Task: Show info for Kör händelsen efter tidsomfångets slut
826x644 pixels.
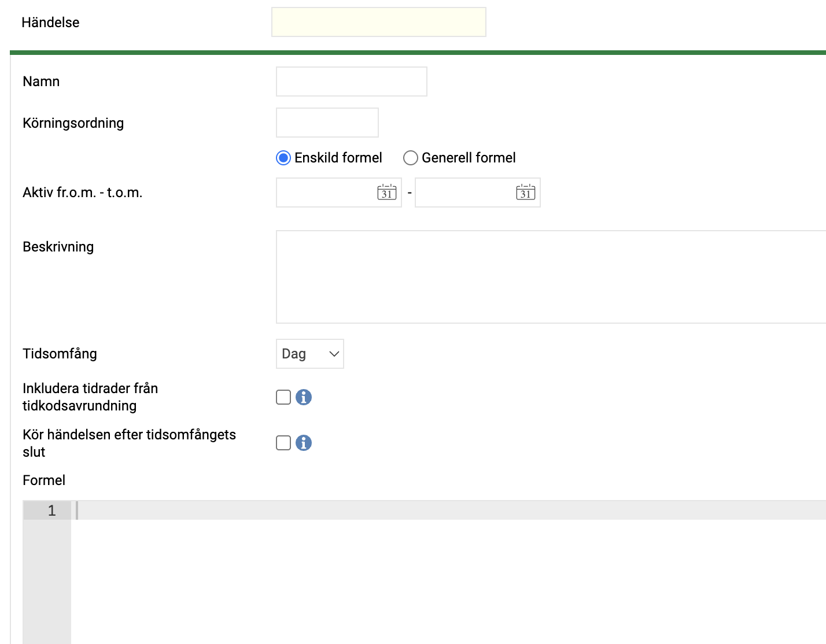Action: pyautogui.click(x=304, y=443)
